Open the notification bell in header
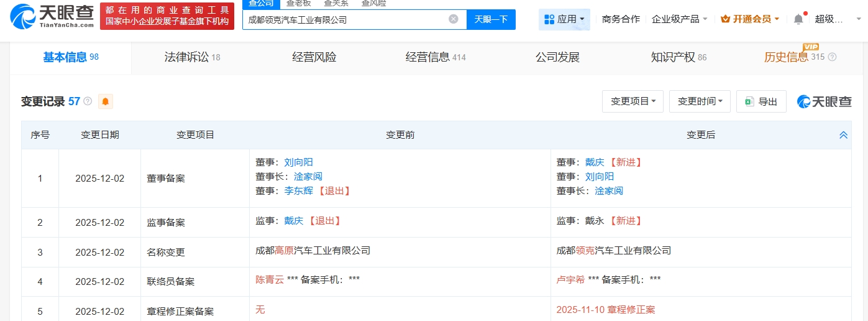Image resolution: width=868 pixels, height=321 pixels. [798, 19]
